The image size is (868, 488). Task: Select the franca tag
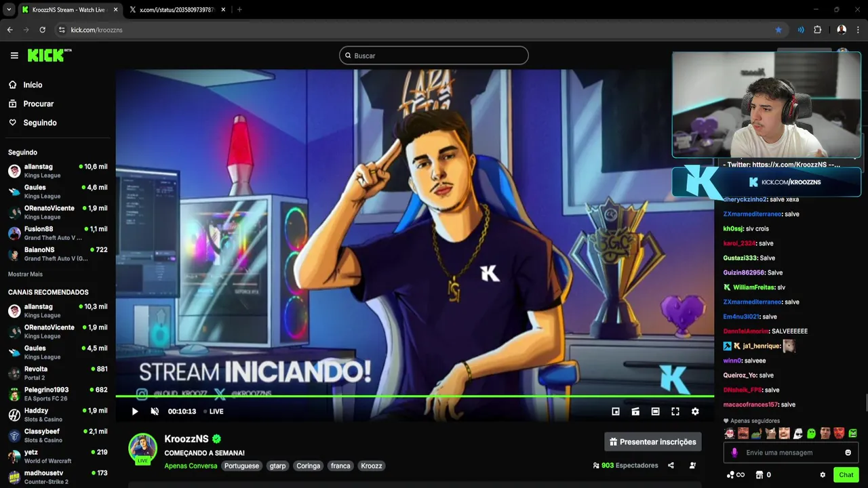(x=340, y=466)
